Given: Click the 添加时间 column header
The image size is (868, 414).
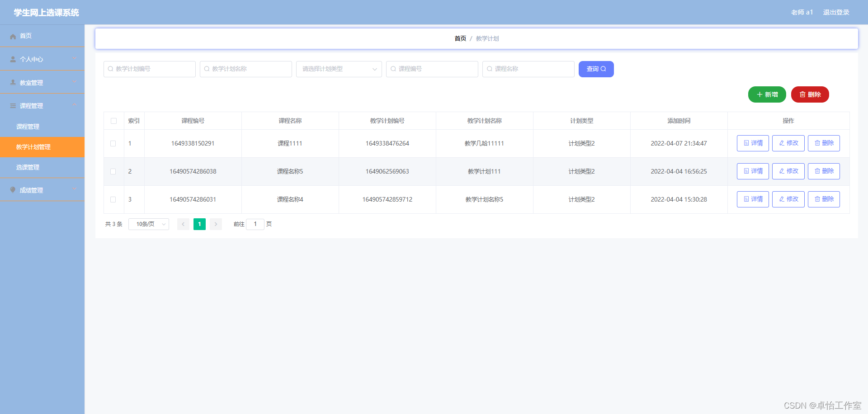Looking at the screenshot, I should 679,121.
